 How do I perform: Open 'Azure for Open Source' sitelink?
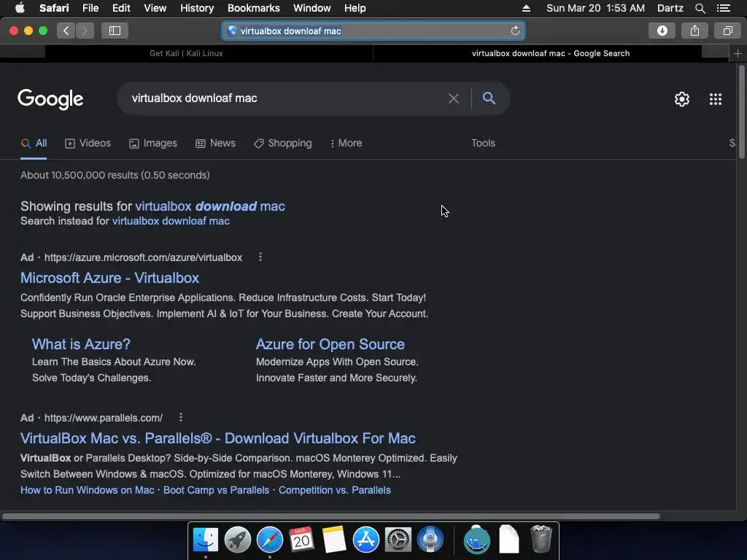click(x=330, y=344)
